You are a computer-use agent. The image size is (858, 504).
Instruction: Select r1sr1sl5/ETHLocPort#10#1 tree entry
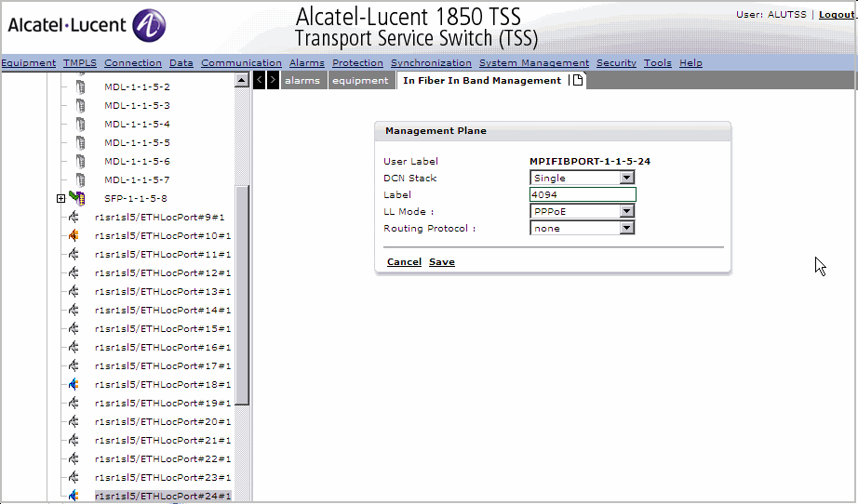(x=163, y=235)
